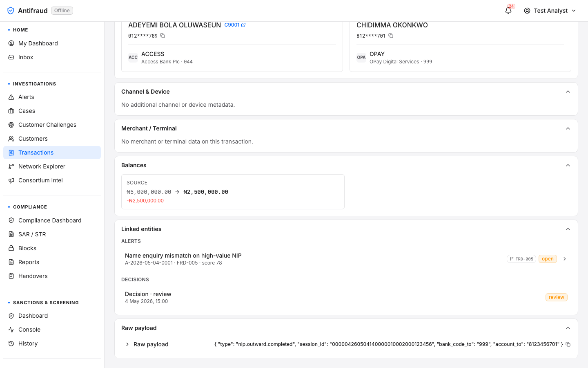Collapse the Raw payload section

tap(568, 328)
